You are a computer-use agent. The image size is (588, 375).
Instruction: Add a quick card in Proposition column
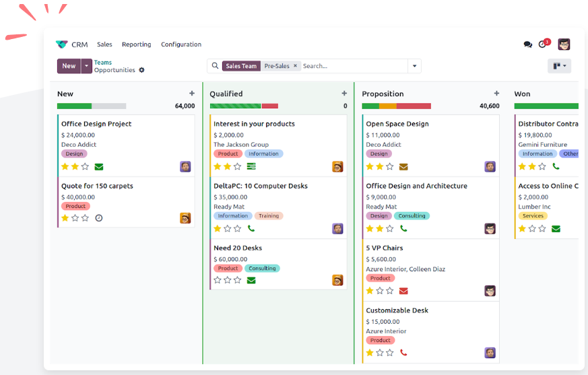[496, 94]
